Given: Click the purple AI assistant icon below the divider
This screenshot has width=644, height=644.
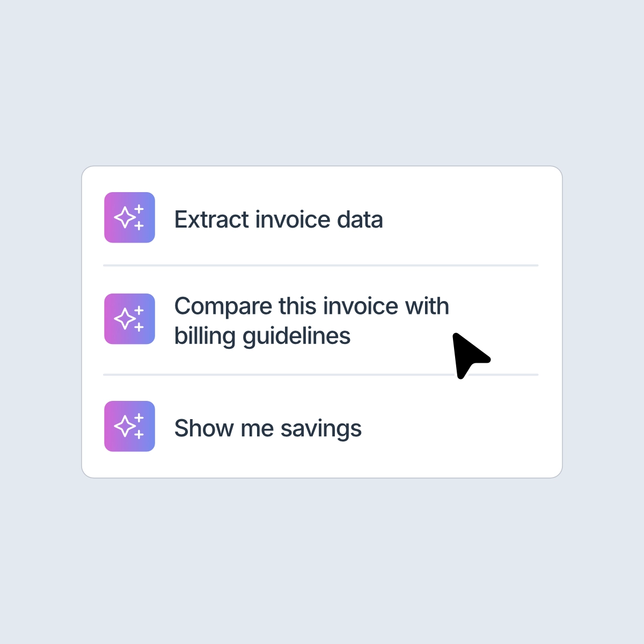Looking at the screenshot, I should click(129, 426).
